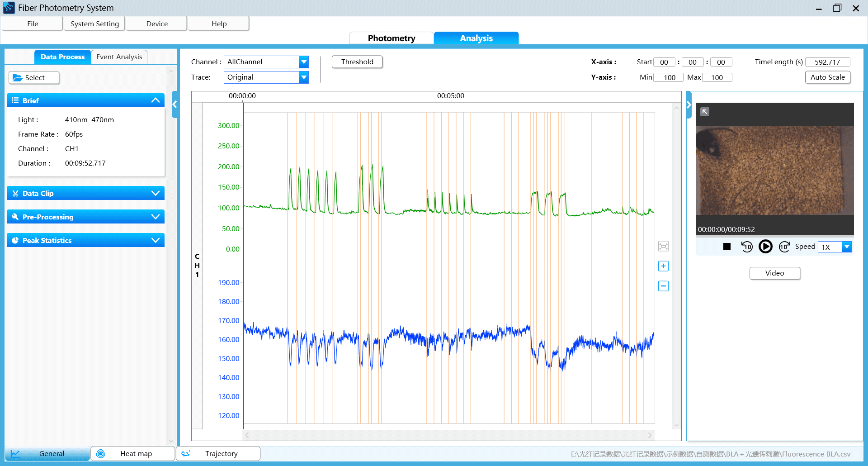Viewport: 868px width, 466px height.
Task: Zoom in on the chart with the plus icon
Action: (663, 266)
